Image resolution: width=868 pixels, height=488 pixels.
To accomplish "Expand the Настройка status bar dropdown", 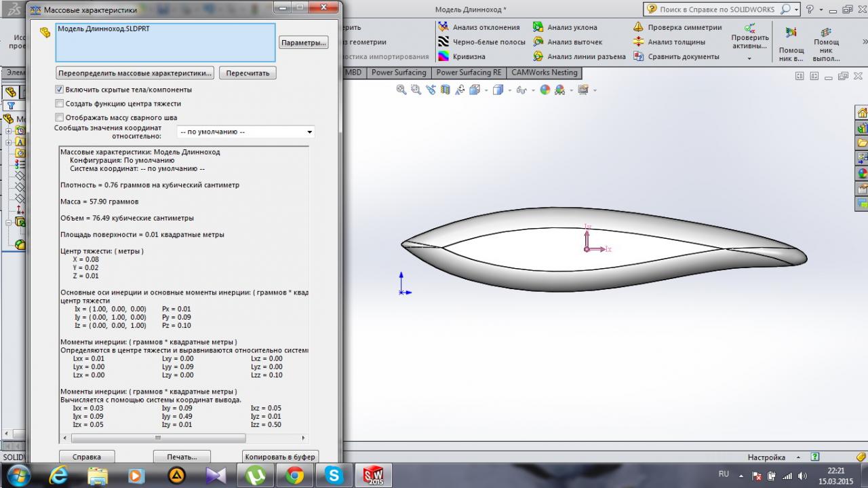I will click(798, 457).
